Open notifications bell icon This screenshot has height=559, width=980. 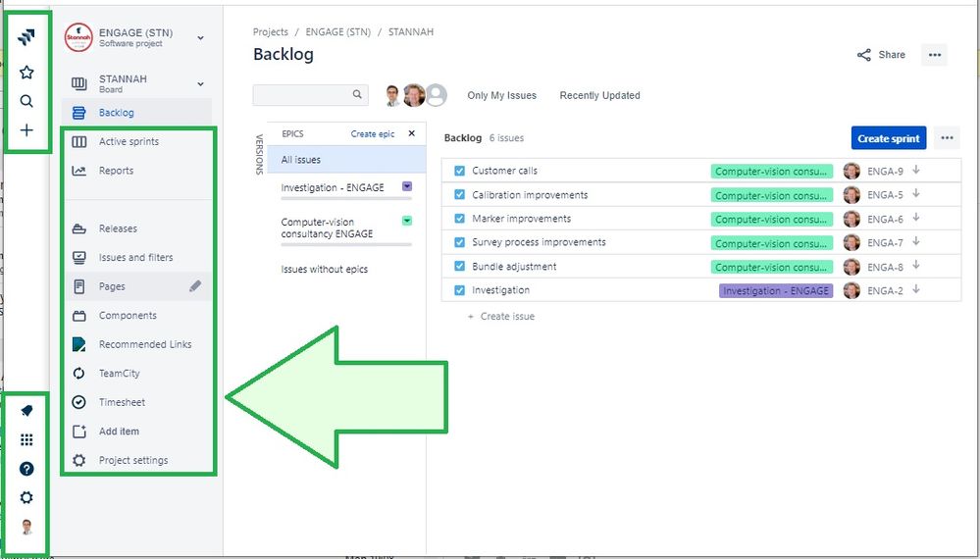[26, 410]
